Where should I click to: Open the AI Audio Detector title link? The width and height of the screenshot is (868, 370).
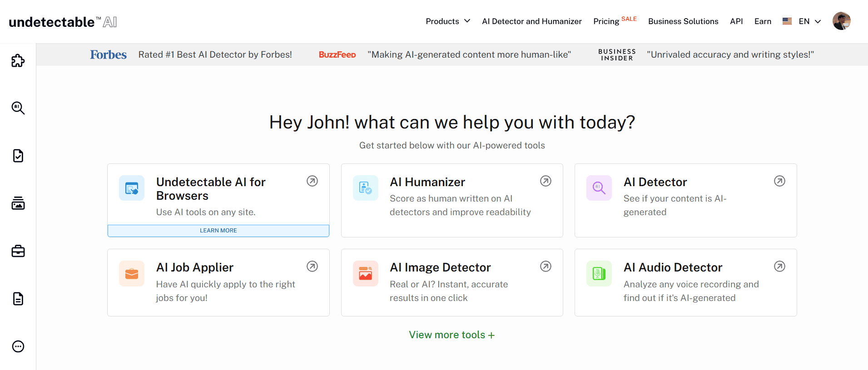click(673, 267)
